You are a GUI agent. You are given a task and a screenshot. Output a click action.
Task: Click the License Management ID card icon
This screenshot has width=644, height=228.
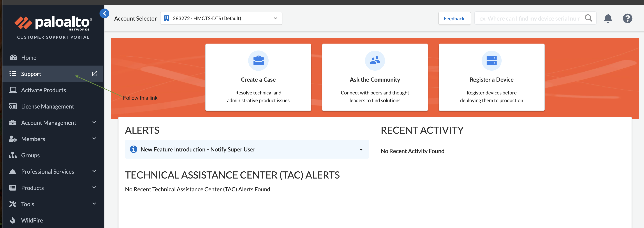point(13,106)
